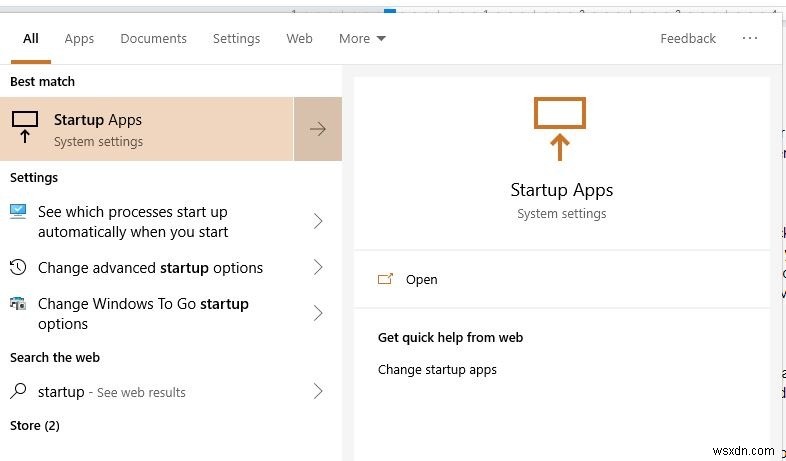The image size is (786, 461).
Task: Switch to the Documents tab
Action: 153,39
